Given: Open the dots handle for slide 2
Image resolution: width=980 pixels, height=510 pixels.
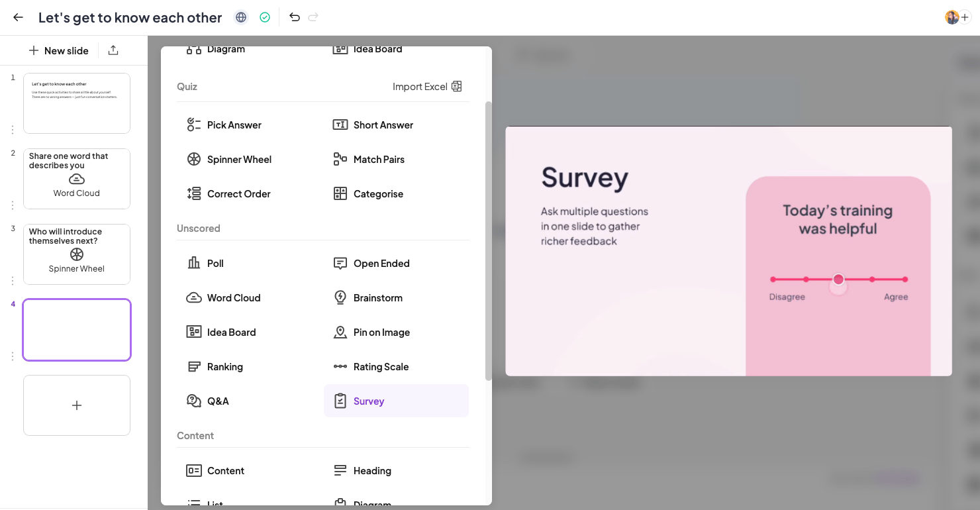Looking at the screenshot, I should 13,205.
